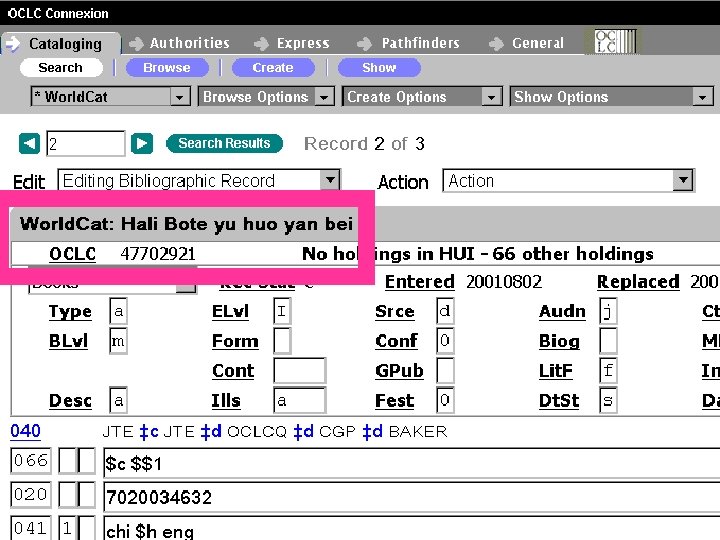Open the WorldCat database dropdown
Screen dimensions: 720x540
(x=111, y=96)
